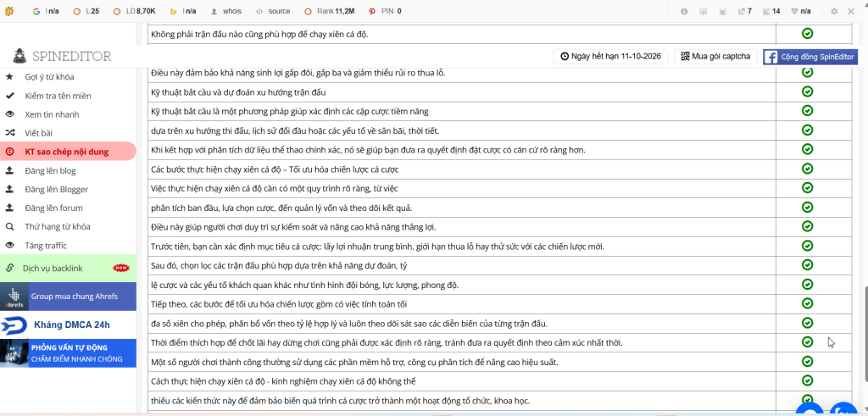Open Dịch vụ backlink link

pos(53,269)
